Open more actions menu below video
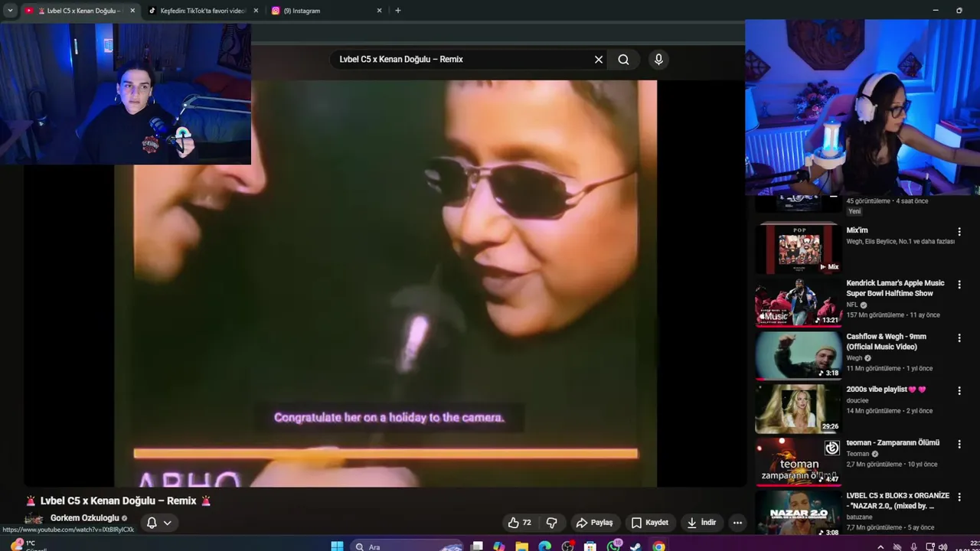 click(737, 523)
